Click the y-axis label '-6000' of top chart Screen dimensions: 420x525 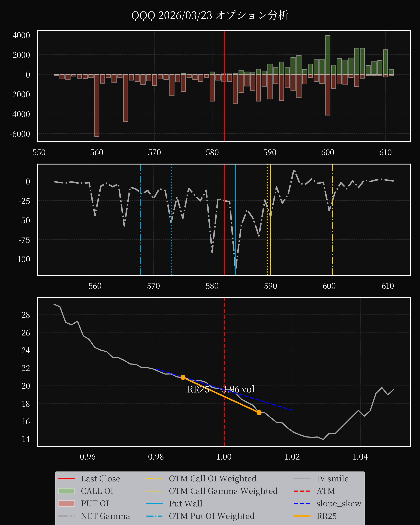coord(20,134)
